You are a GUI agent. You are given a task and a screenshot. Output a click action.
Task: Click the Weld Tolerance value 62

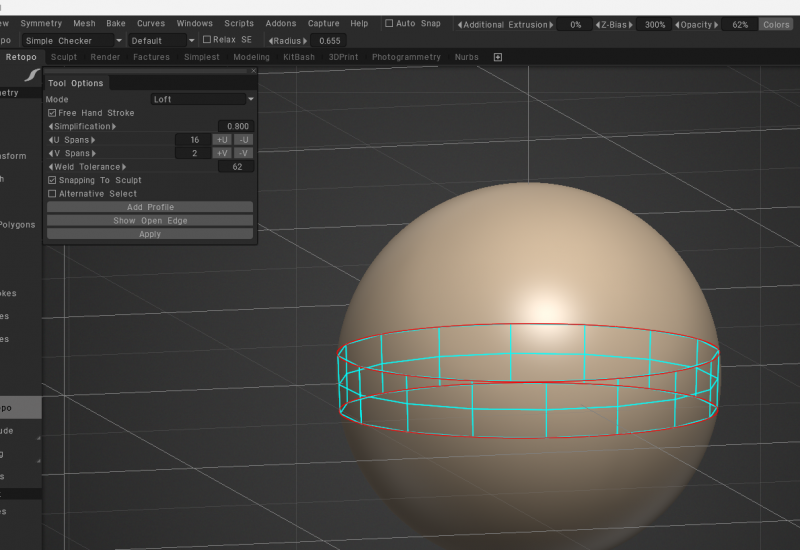tap(237, 166)
